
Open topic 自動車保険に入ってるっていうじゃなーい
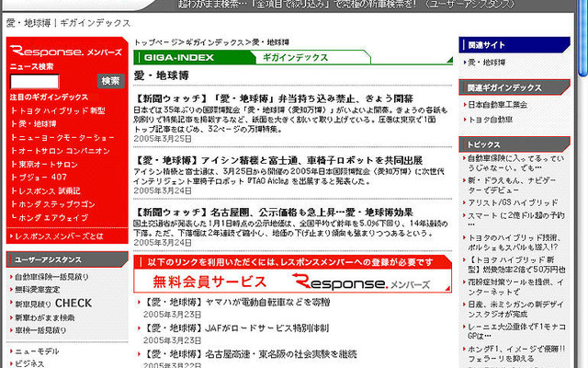point(515,163)
